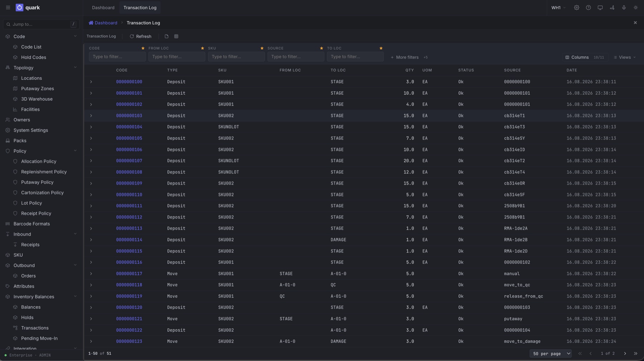Close the Transaction Log panel with X
The image size is (644, 361).
[x=635, y=23]
